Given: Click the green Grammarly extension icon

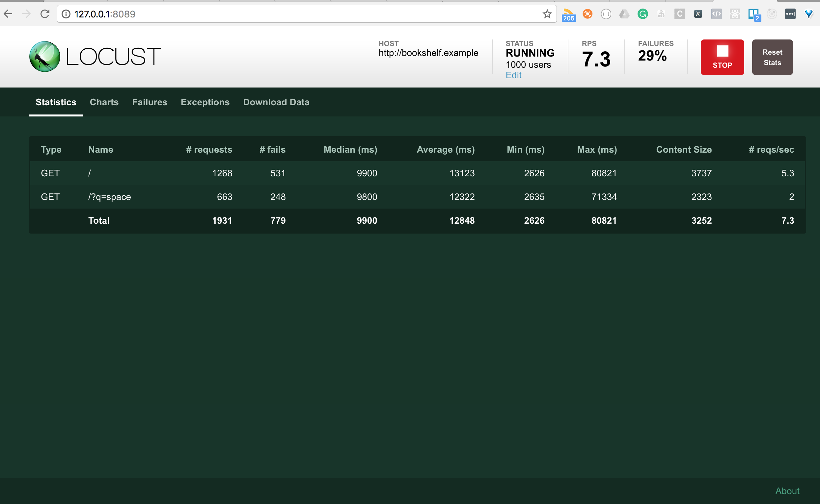Looking at the screenshot, I should tap(642, 14).
